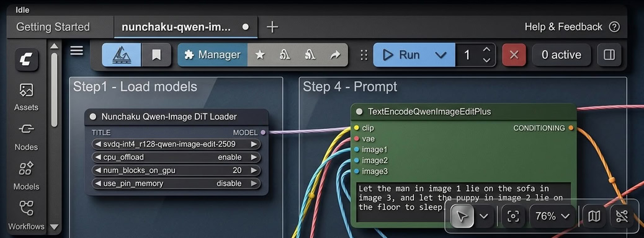Select previous model in svdq-int4 selector

click(98, 144)
